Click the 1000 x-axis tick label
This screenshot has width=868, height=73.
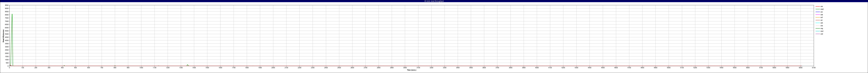click(141, 68)
